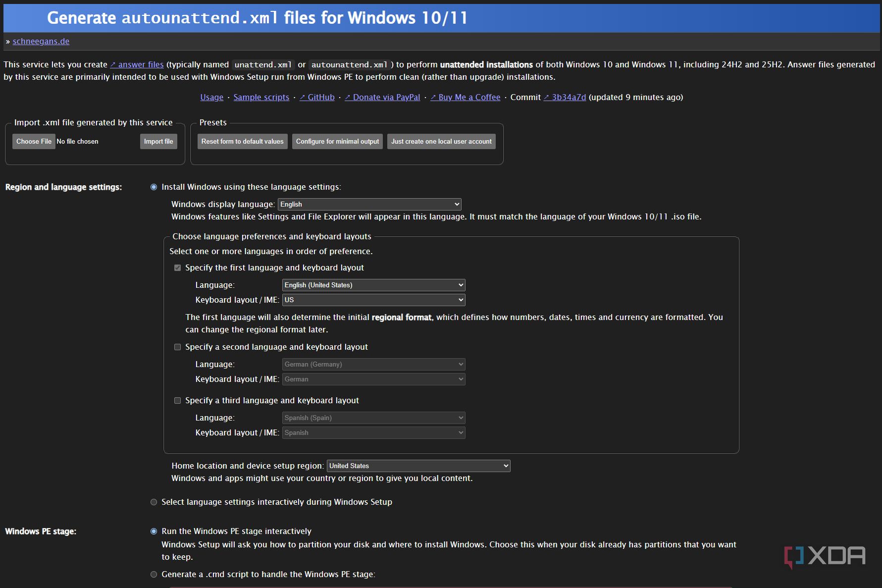Go to the Usage link
The width and height of the screenshot is (882, 588).
point(211,97)
